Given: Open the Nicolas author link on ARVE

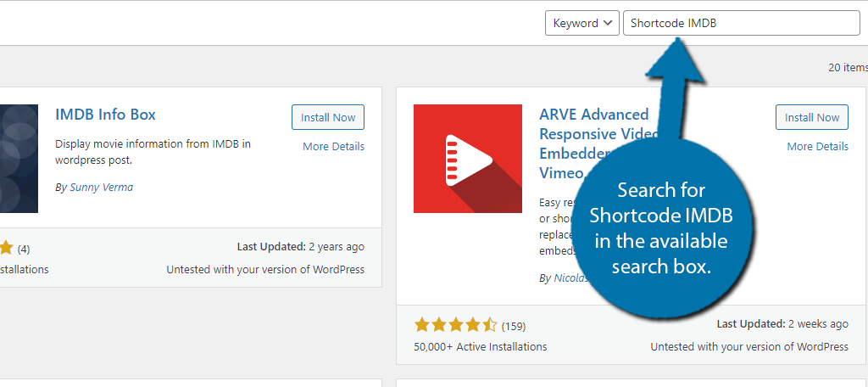Looking at the screenshot, I should coord(570,278).
